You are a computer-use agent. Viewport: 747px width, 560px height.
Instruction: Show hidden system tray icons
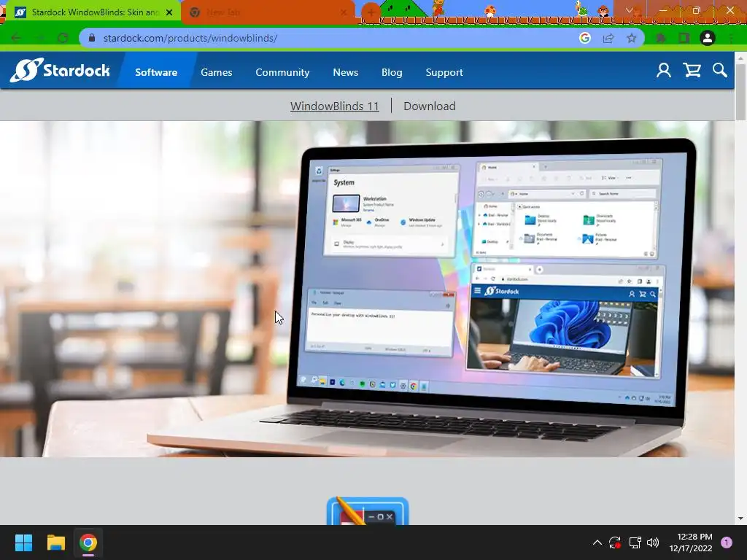[x=597, y=542]
